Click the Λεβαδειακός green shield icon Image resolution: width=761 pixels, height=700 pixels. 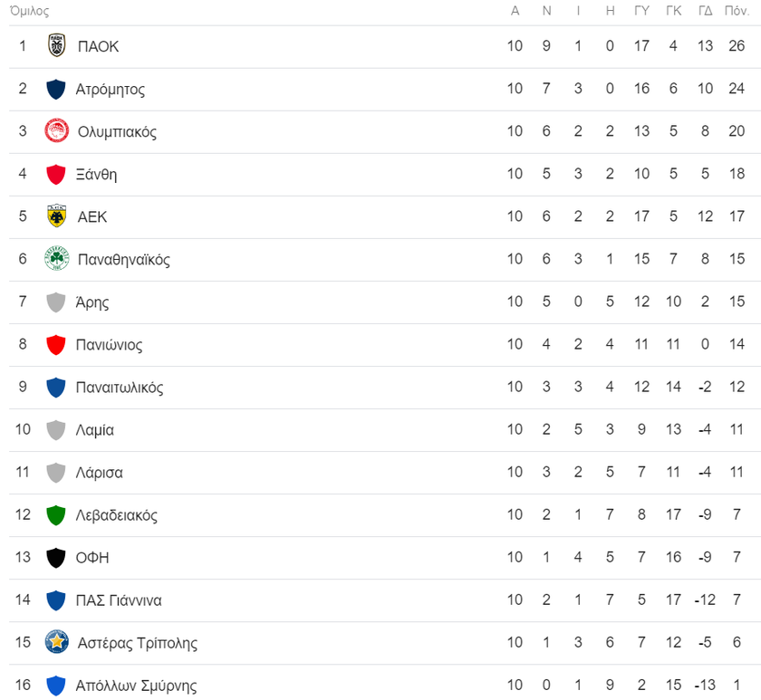coord(56,515)
